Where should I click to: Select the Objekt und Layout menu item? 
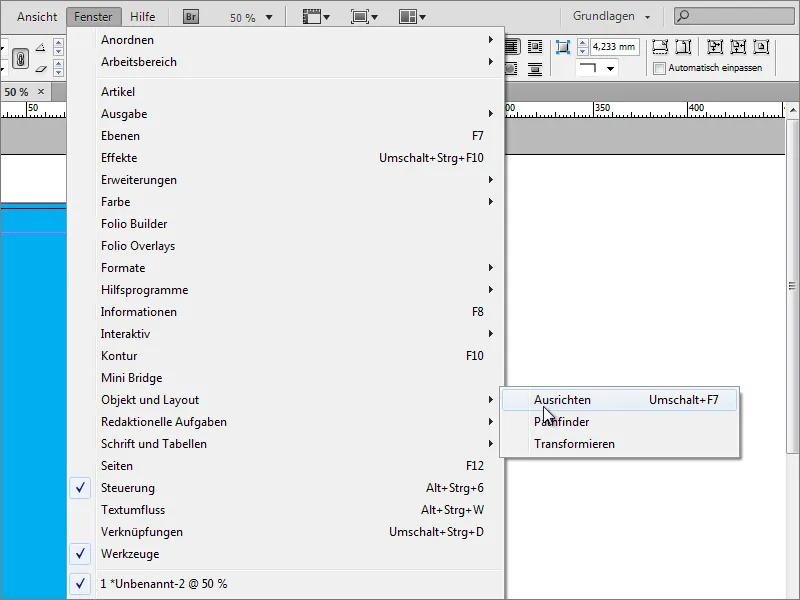[x=287, y=400]
